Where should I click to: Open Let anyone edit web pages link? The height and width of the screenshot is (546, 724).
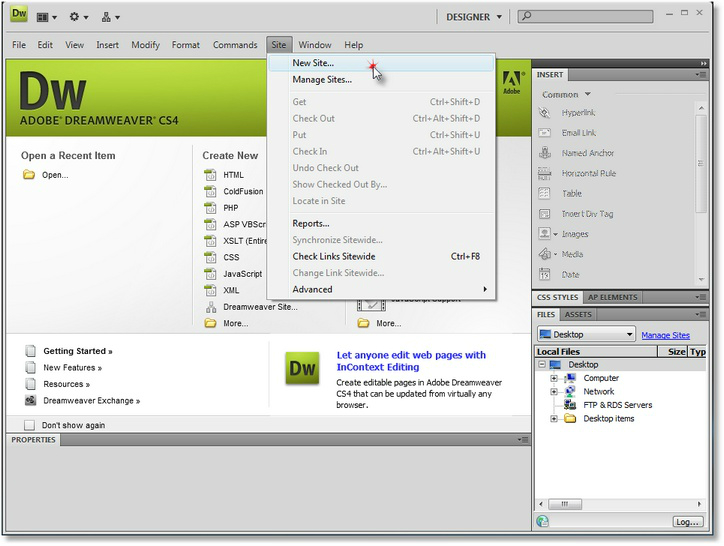click(x=411, y=361)
